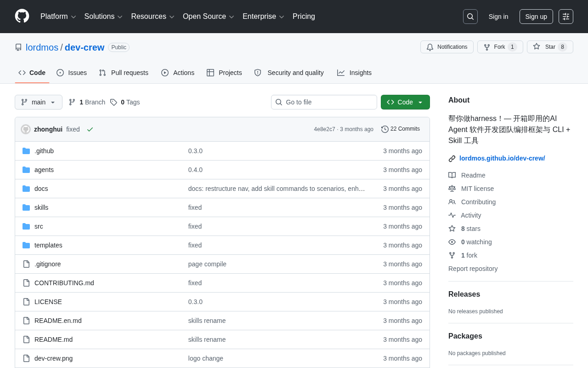Click the README.md file icon
The image size is (588, 368).
click(26, 339)
